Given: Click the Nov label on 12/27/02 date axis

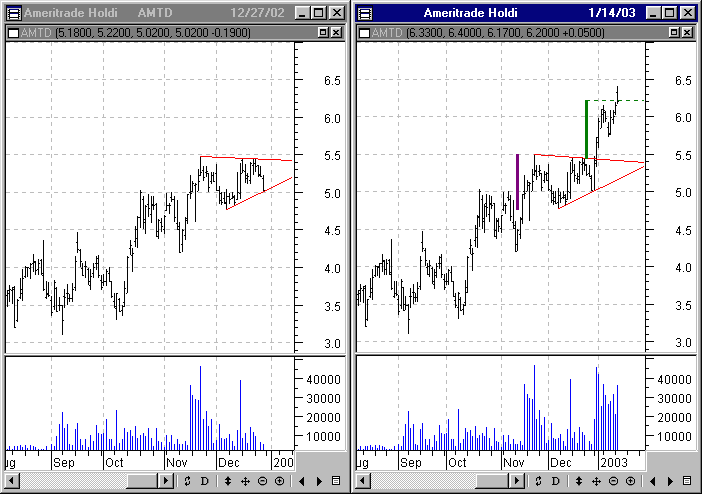Looking at the screenshot, I should click(x=176, y=463).
